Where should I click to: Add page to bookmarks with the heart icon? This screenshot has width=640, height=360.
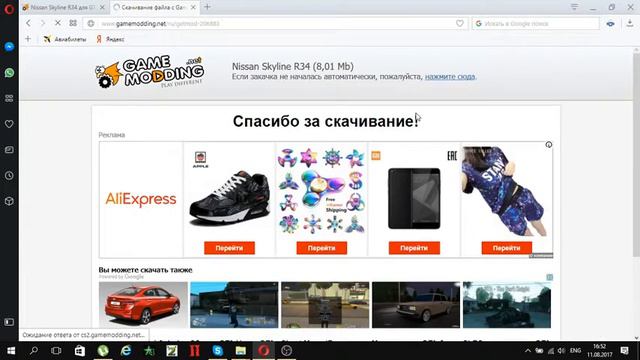pos(460,24)
